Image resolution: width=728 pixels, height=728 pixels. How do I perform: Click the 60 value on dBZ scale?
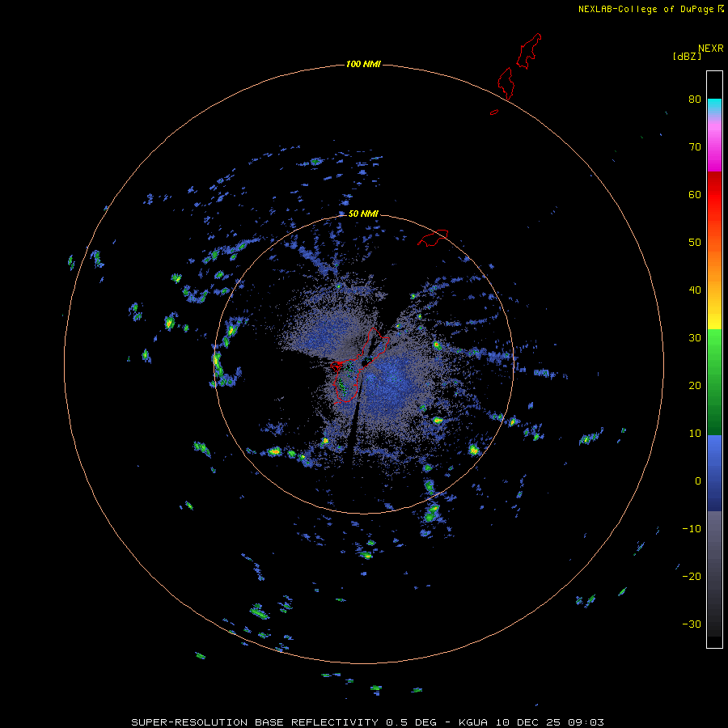click(x=695, y=195)
